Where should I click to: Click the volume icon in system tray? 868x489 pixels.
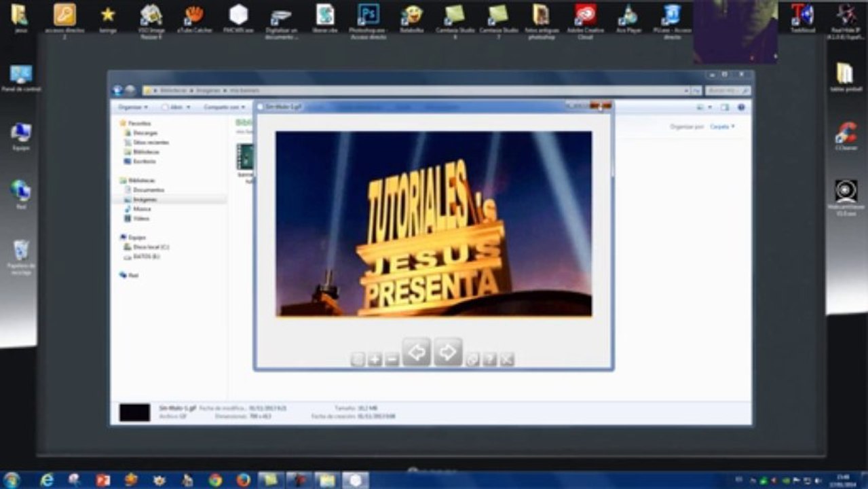pyautogui.click(x=816, y=480)
